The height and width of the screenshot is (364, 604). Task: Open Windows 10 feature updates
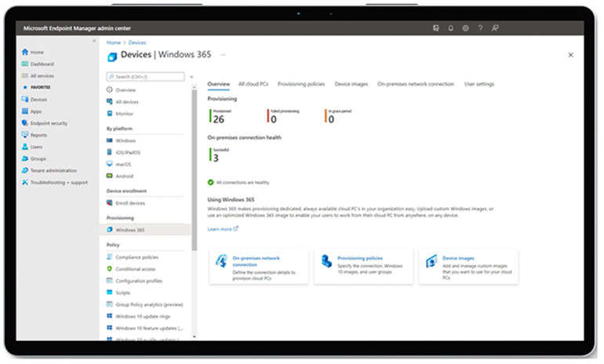pyautogui.click(x=144, y=328)
